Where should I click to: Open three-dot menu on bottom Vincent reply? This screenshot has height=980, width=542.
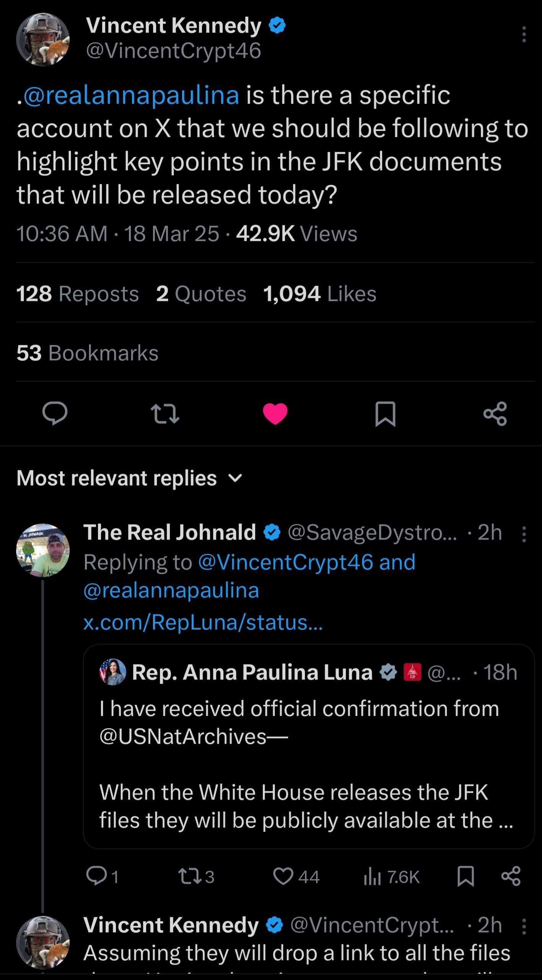524,927
